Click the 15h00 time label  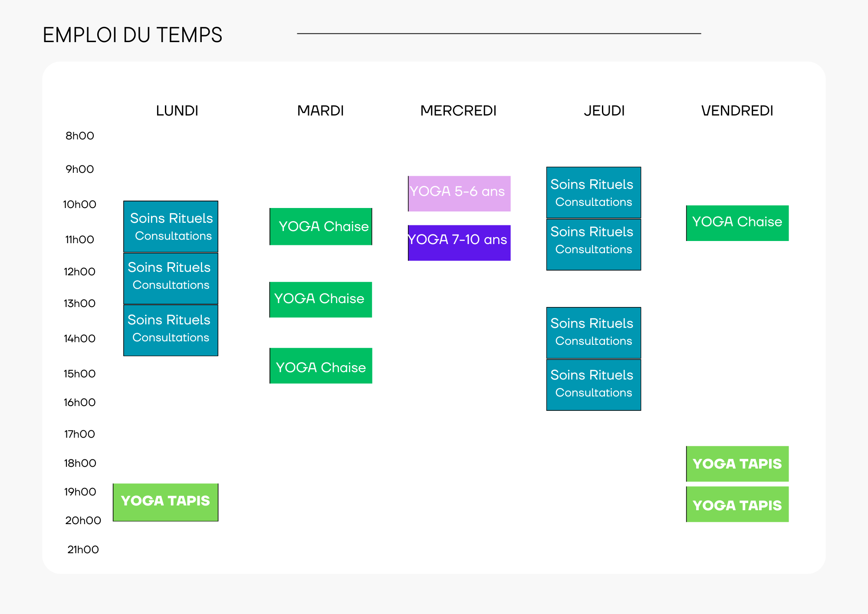tap(79, 374)
